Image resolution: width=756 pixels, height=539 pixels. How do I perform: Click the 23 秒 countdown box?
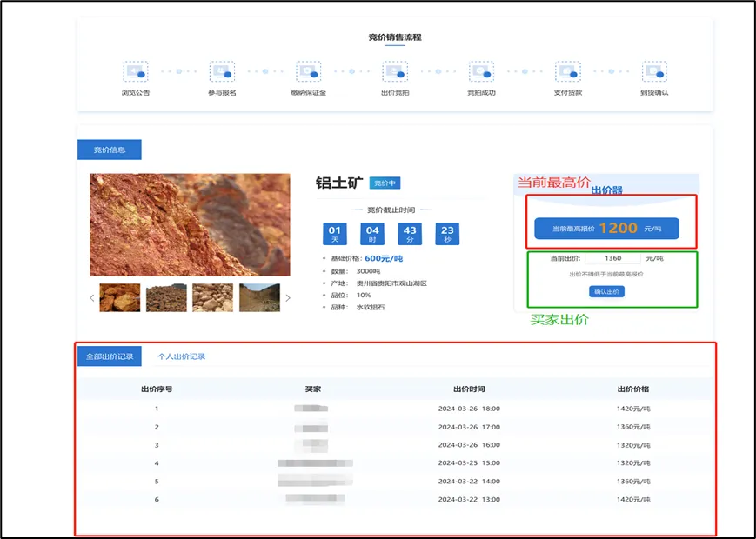447,234
